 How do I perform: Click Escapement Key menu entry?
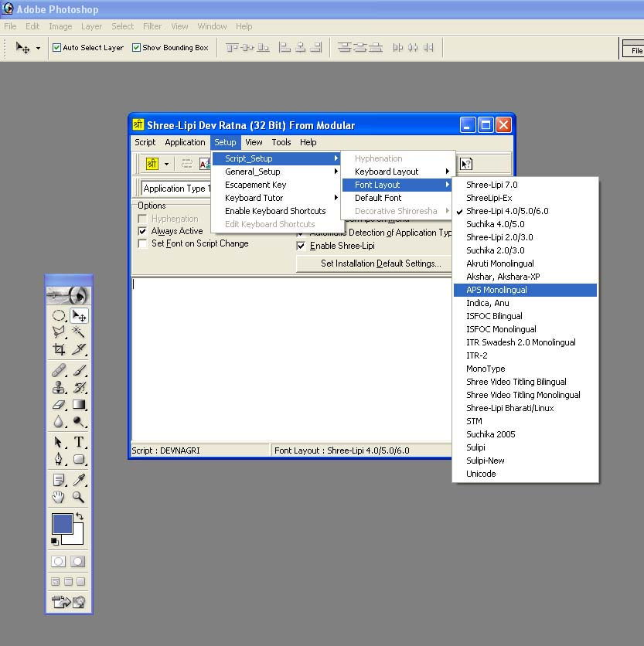click(x=276, y=185)
